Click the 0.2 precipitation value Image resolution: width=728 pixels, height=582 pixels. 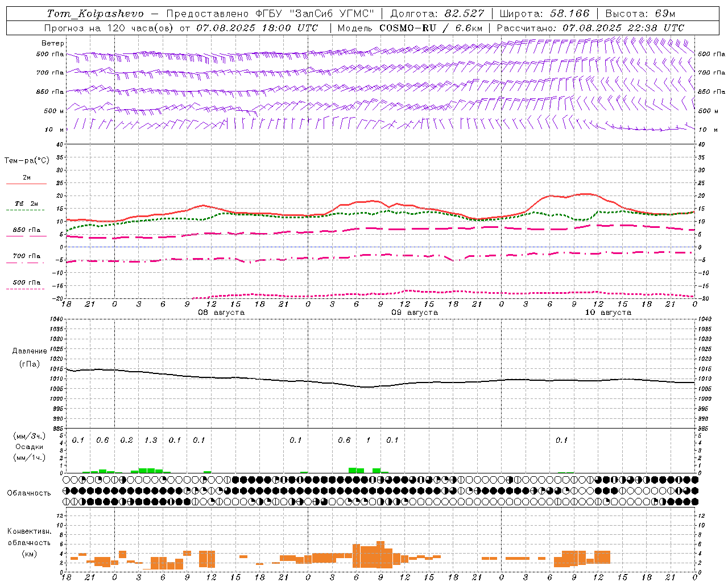pos(126,440)
